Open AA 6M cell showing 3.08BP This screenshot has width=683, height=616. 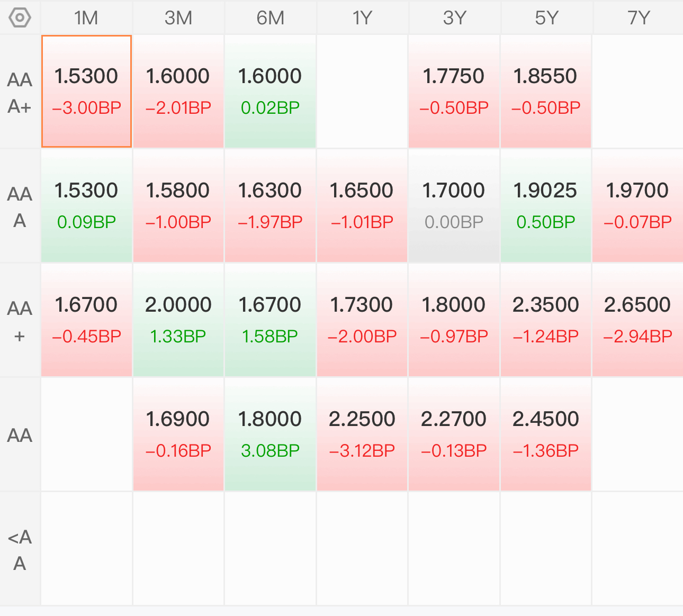click(270, 434)
